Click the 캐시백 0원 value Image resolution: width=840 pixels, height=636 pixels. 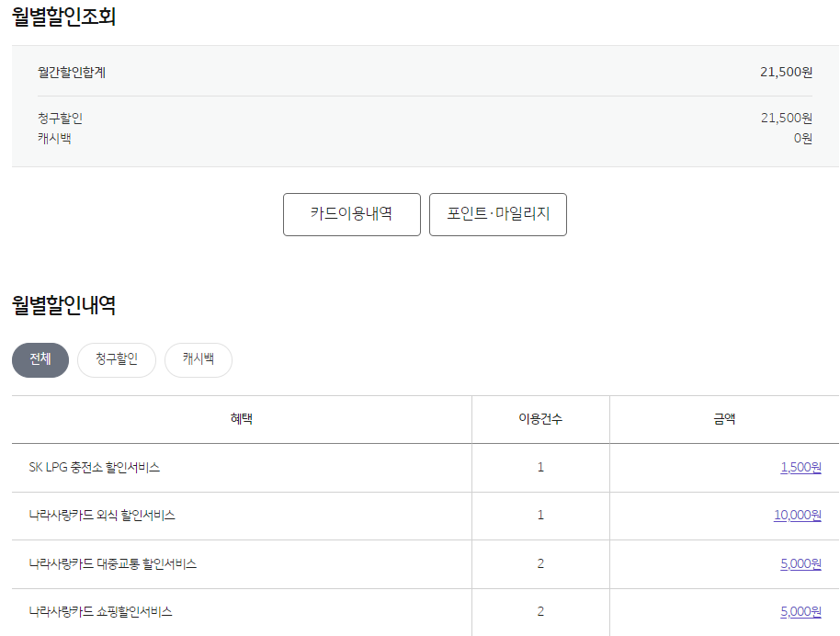pos(803,138)
